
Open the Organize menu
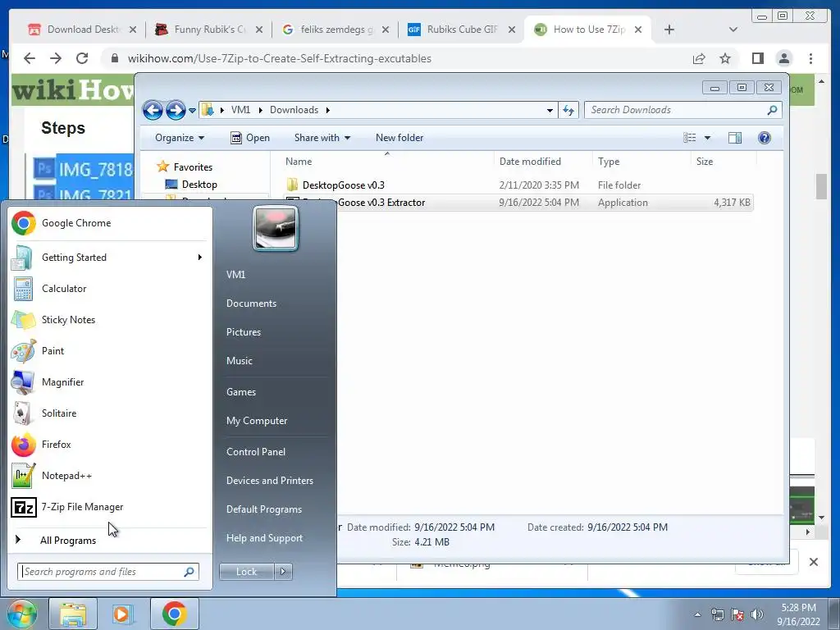[x=180, y=138]
